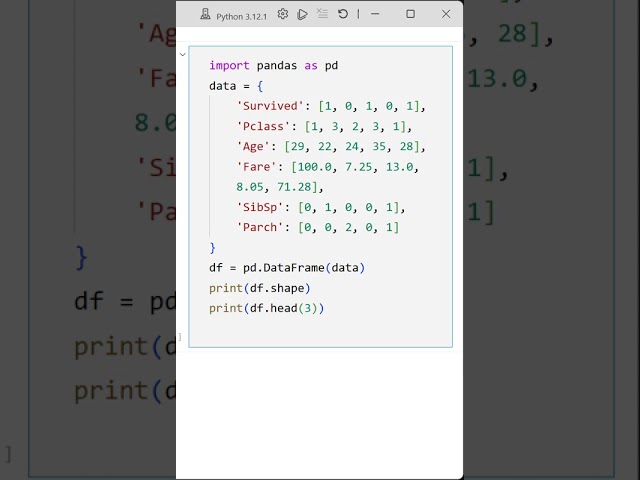This screenshot has height=480, width=640.
Task: Click the 'Pclass' key in the code
Action: 263,127
